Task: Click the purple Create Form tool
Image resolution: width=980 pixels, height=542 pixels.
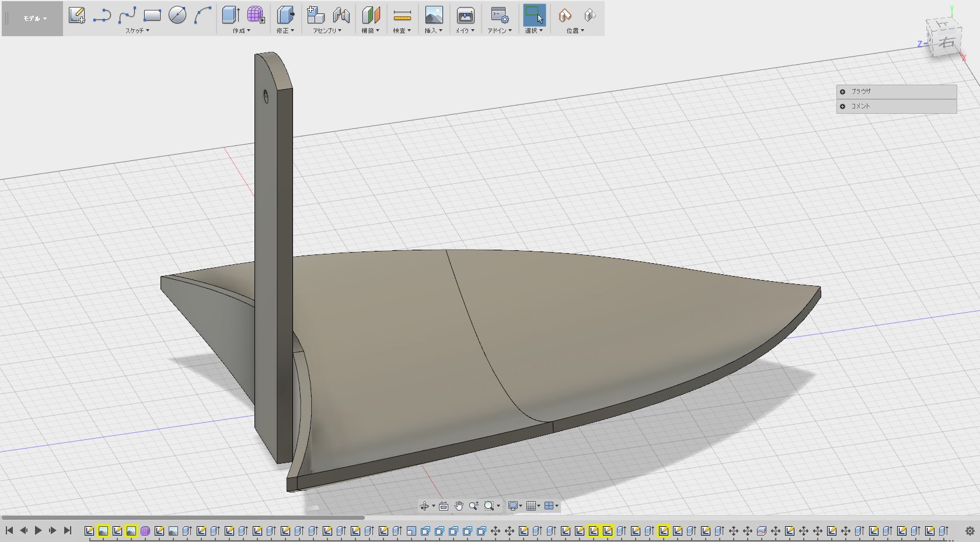Action: pos(256,15)
